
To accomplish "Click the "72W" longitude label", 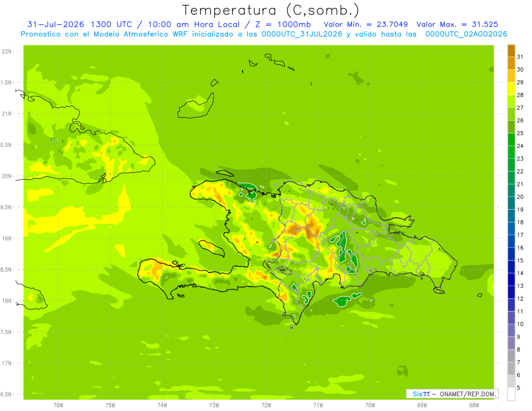I will (266, 405).
